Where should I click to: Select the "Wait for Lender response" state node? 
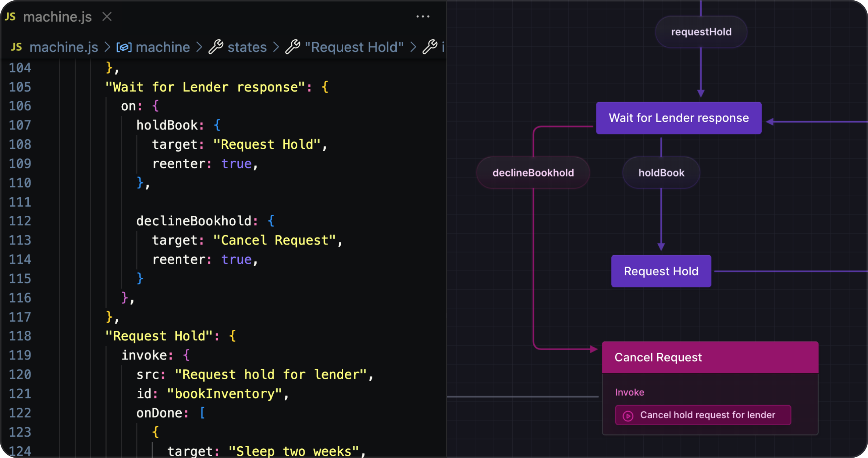(x=679, y=118)
